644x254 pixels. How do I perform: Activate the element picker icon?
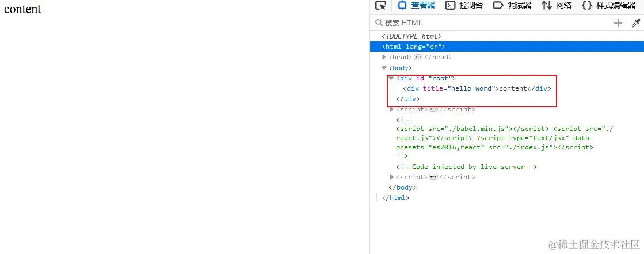(x=381, y=6)
